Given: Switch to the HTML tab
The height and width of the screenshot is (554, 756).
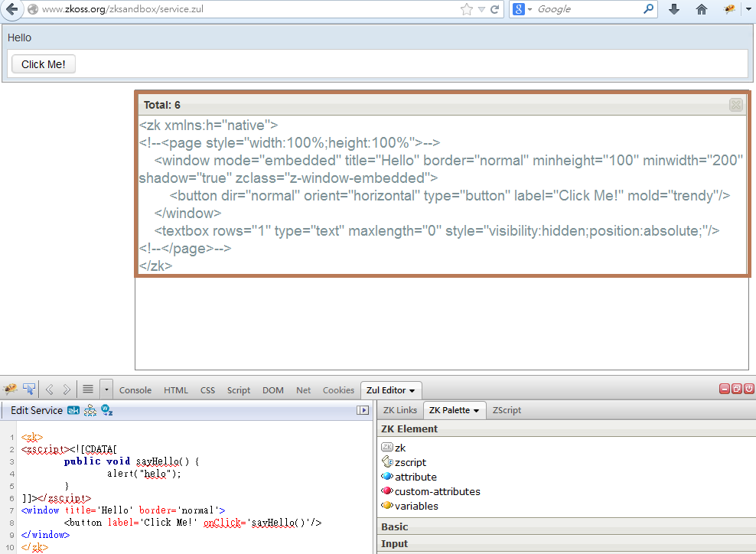Looking at the screenshot, I should [175, 390].
